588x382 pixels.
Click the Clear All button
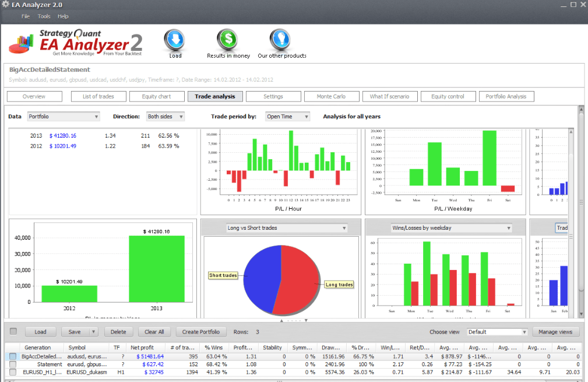[x=154, y=332]
